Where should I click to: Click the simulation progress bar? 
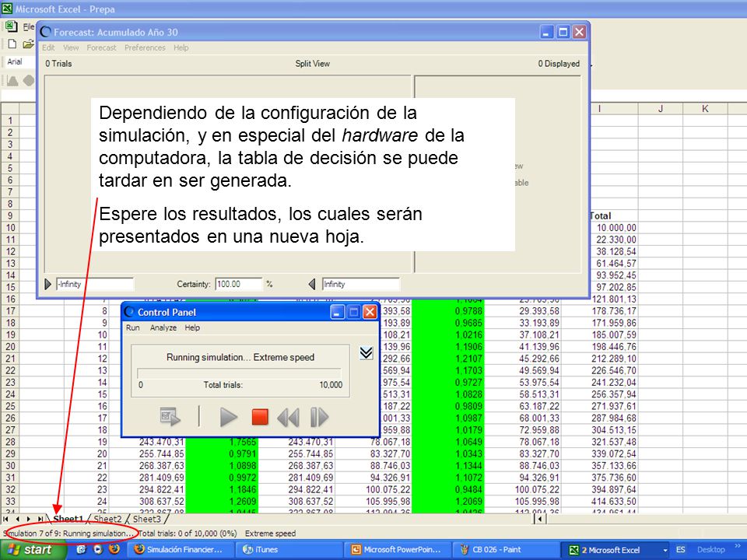tap(239, 373)
